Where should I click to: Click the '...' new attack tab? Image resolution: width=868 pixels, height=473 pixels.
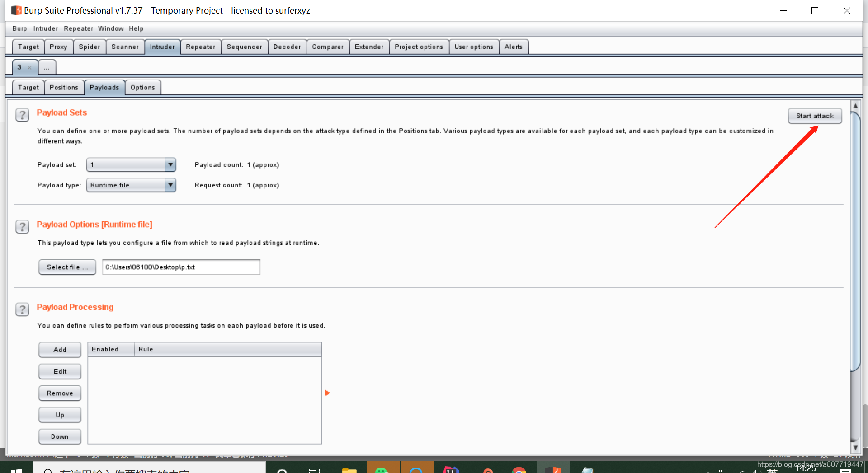(47, 67)
